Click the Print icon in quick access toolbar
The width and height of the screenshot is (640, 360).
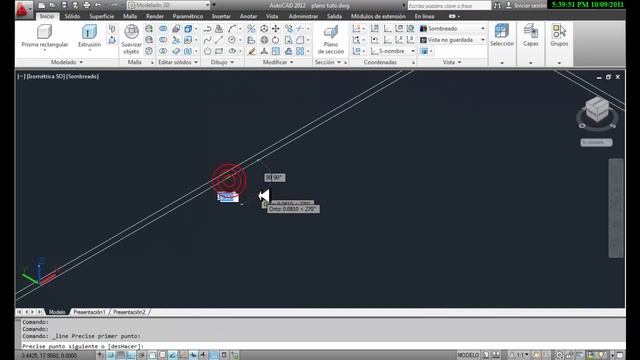[87, 5]
